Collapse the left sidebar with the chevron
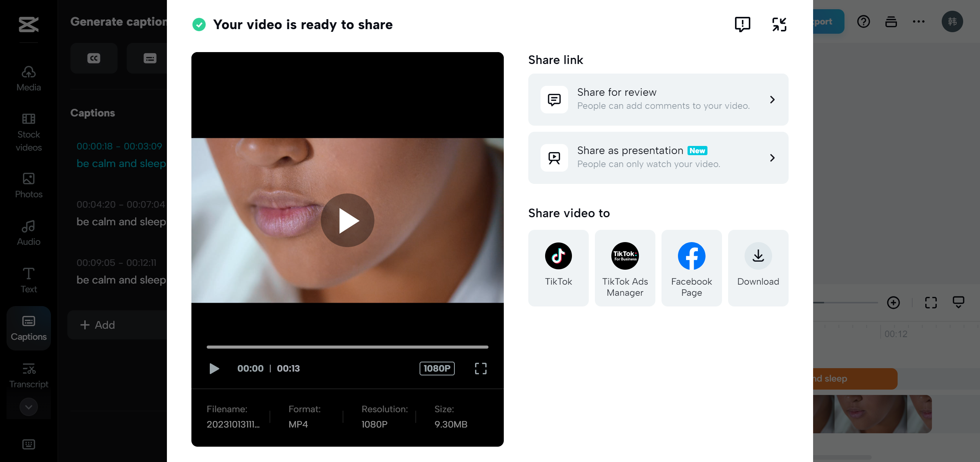Screen dimensions: 980x462 click(x=28, y=407)
